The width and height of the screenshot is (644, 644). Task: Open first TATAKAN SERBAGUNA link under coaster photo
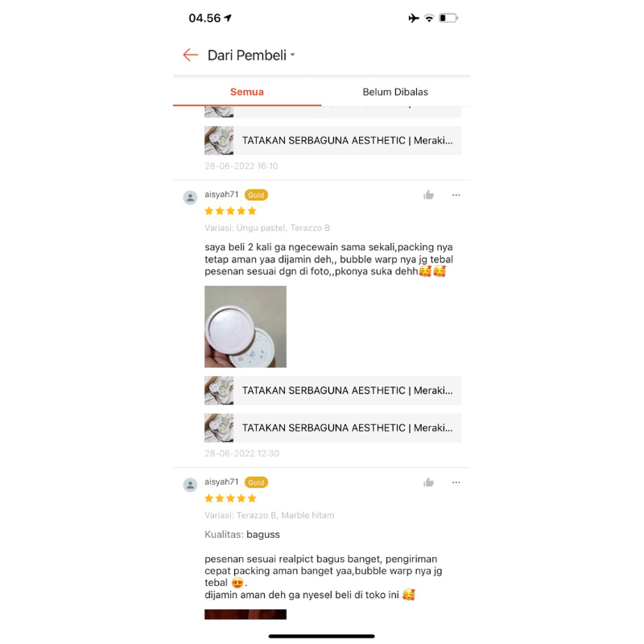pyautogui.click(x=333, y=390)
